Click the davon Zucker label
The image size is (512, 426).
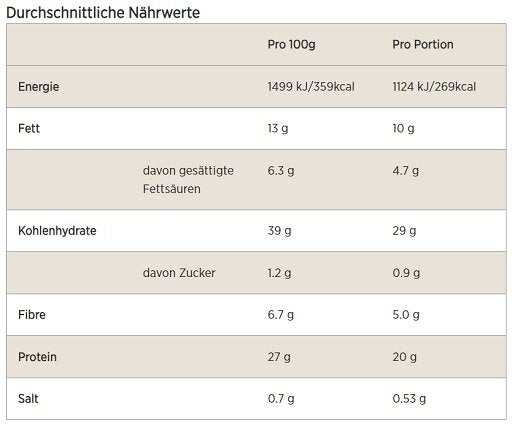(179, 273)
